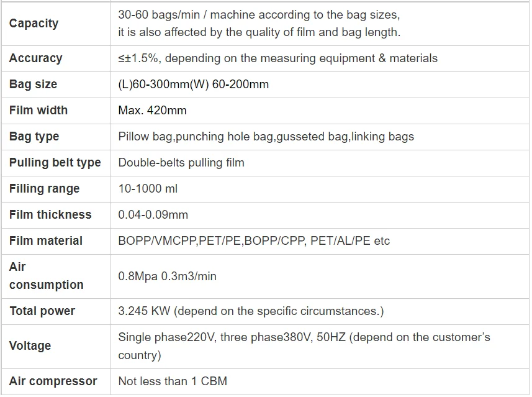532x397 pixels.
Task: Select the 'Max. 420mm' value
Action: (152, 111)
